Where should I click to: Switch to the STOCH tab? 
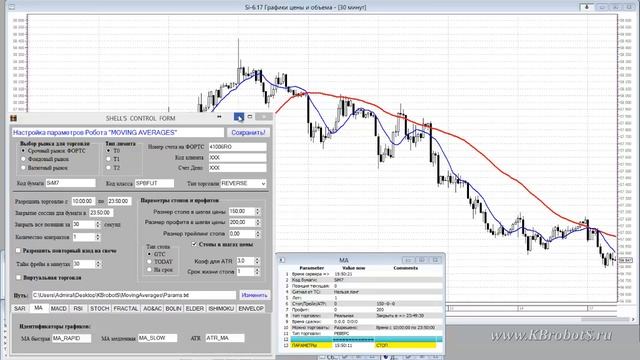100,309
